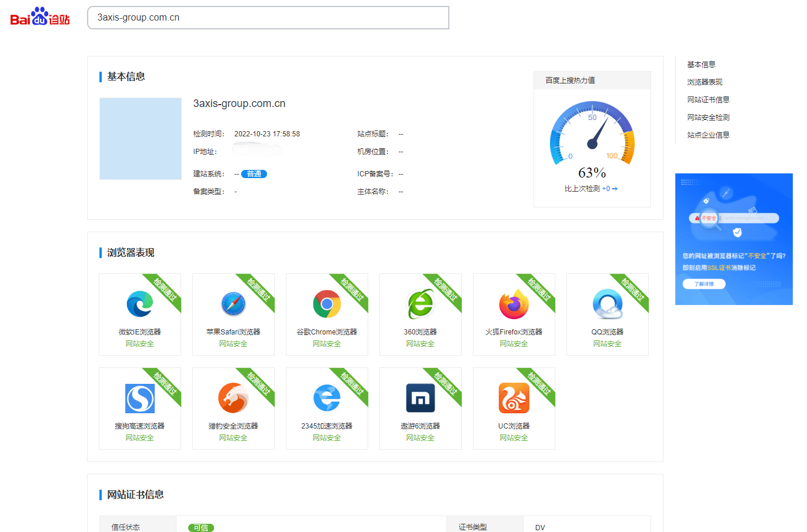
Task: Click the 了解详情 button in the SSL ad
Action: [703, 283]
